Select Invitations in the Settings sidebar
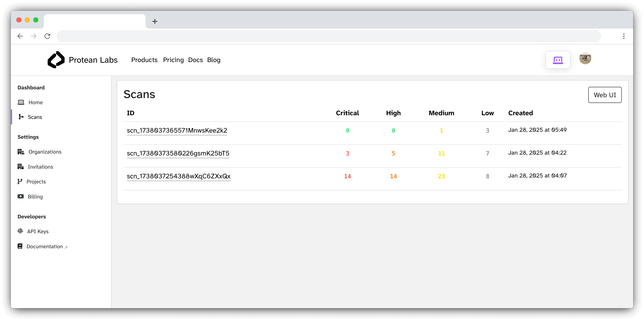The width and height of the screenshot is (644, 319). [40, 167]
